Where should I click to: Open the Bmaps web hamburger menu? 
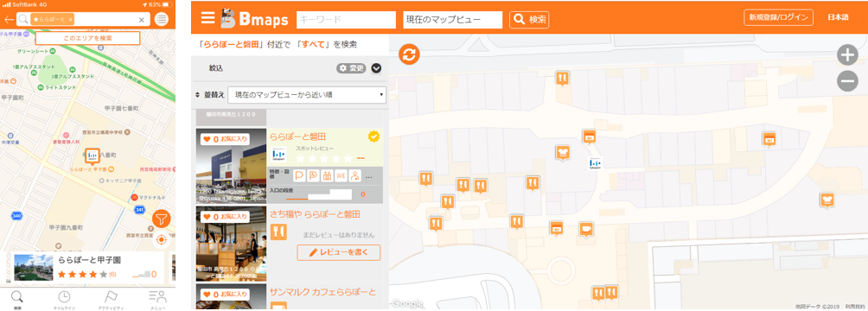(x=207, y=17)
